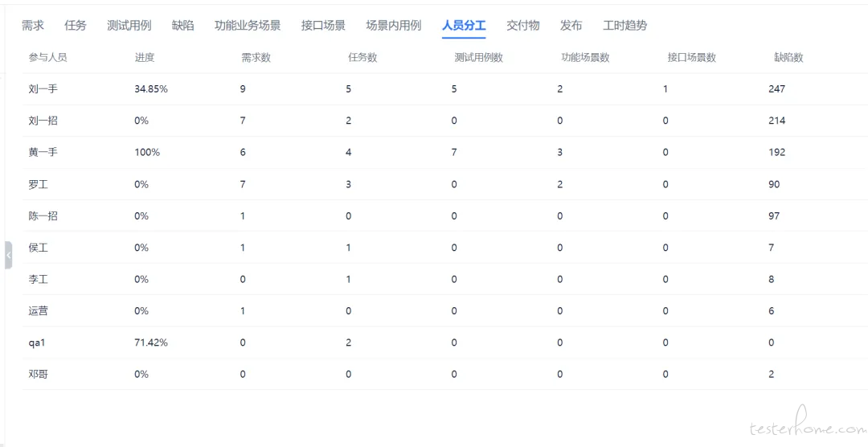
Task: Select the 刘一手 name cell
Action: [43, 89]
